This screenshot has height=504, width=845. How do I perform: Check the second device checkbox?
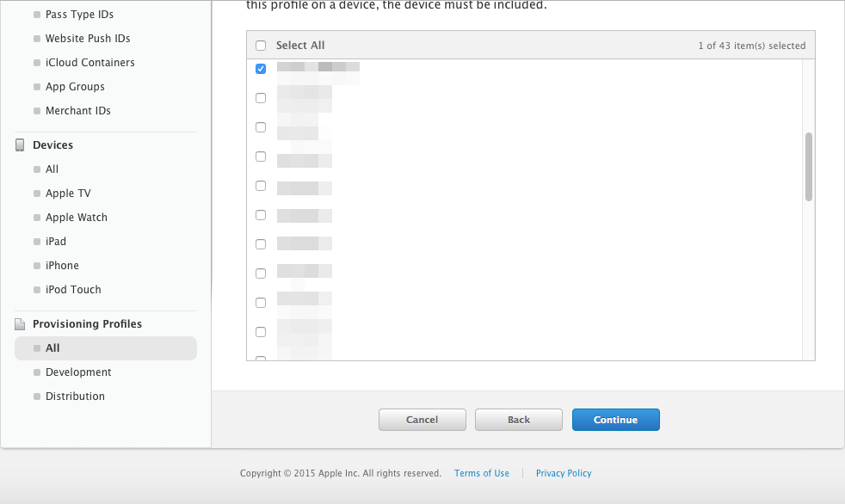click(x=261, y=98)
